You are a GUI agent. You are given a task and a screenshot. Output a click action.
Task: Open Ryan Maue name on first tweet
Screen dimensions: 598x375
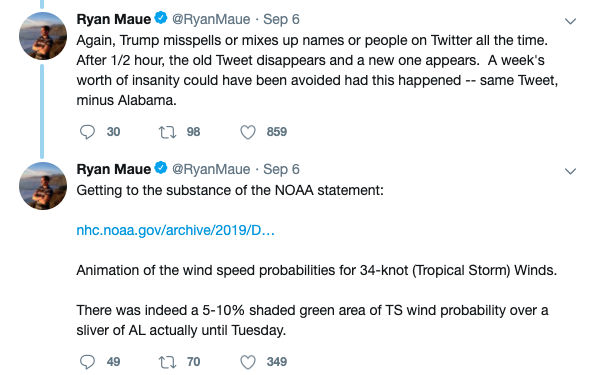[114, 19]
